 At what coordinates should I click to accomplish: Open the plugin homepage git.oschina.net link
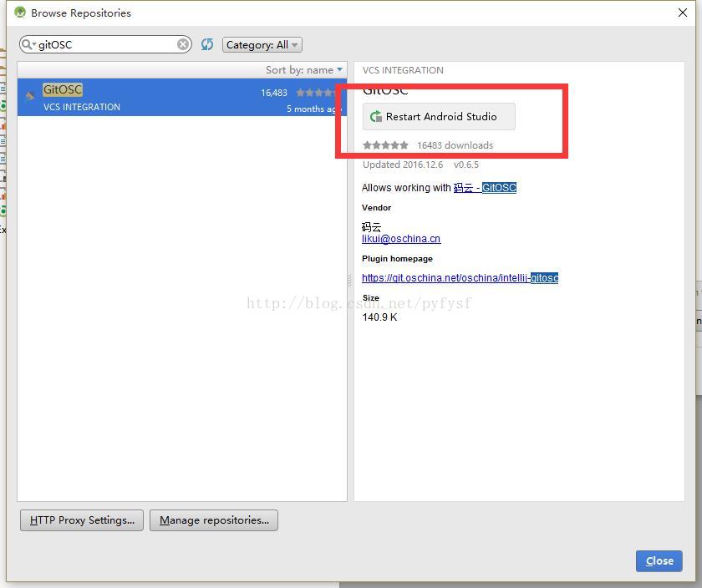[460, 278]
